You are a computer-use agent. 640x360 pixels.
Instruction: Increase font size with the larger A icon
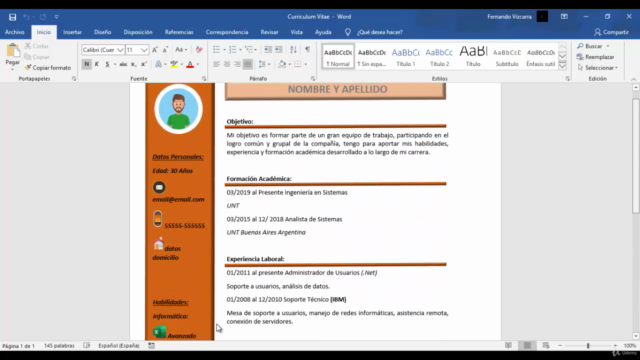(155, 50)
